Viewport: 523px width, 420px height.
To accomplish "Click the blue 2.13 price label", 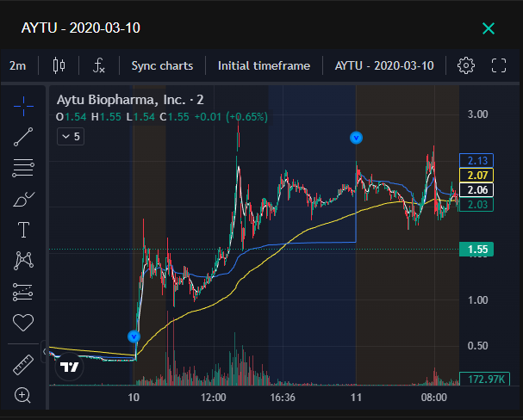I will pyautogui.click(x=476, y=161).
